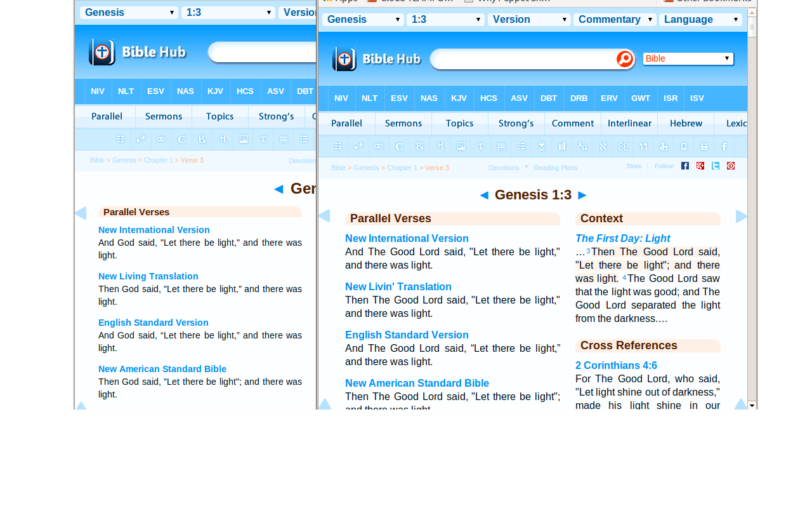Screen dimensions: 812x508
Task: Open the Store link
Action: click(x=634, y=166)
